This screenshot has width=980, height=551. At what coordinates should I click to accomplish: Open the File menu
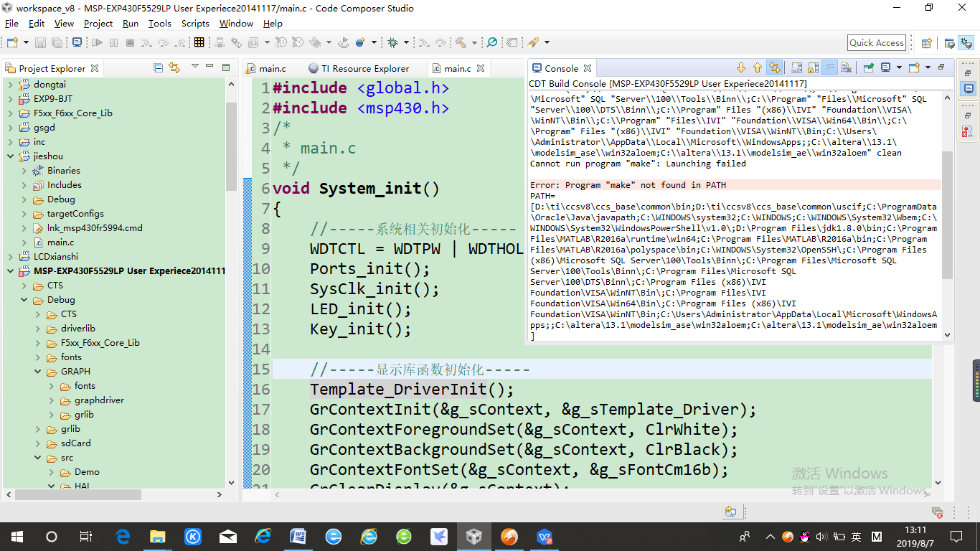point(11,23)
